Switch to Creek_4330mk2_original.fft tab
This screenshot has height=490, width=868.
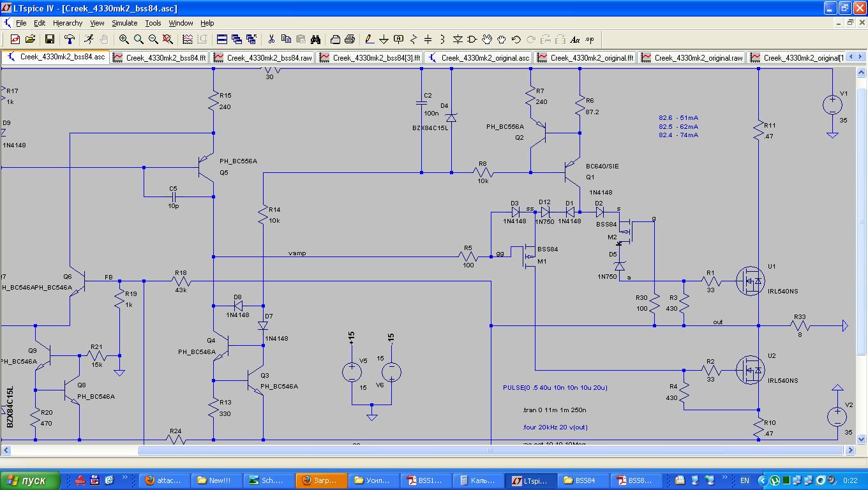(586, 57)
